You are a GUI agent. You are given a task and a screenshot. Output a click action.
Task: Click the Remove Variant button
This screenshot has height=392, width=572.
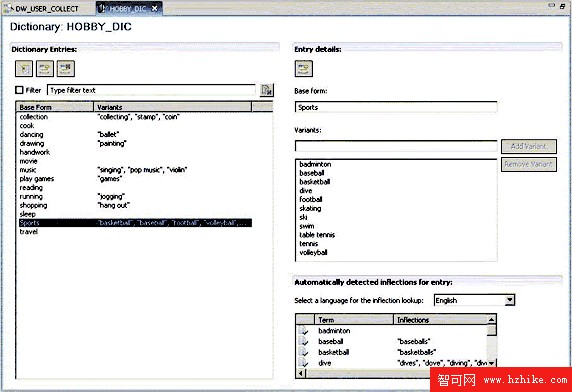529,164
